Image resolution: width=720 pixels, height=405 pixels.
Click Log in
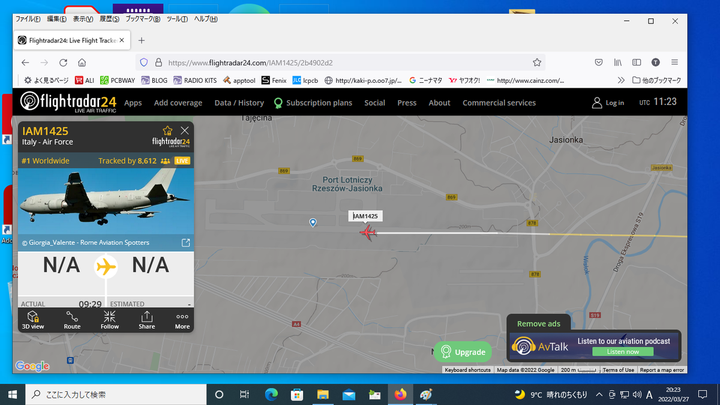click(x=608, y=103)
